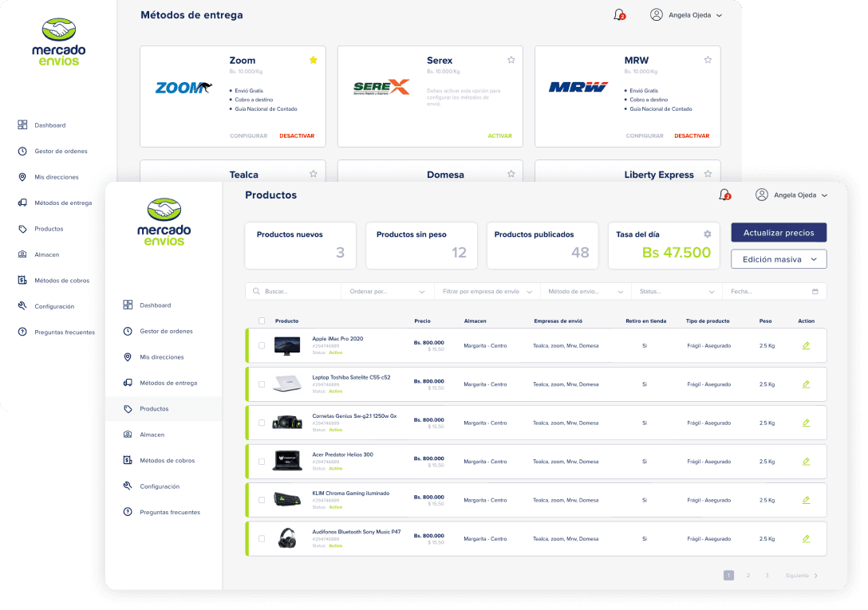Image resolution: width=868 pixels, height=610 pixels.
Task: Open Dashboard in the Productos window sidebar
Action: pyautogui.click(x=156, y=305)
